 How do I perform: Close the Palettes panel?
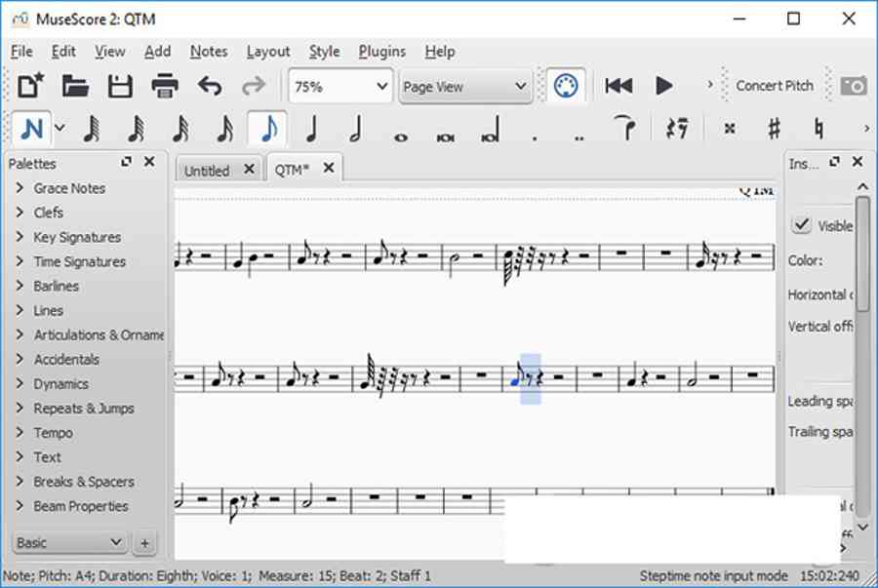[149, 162]
